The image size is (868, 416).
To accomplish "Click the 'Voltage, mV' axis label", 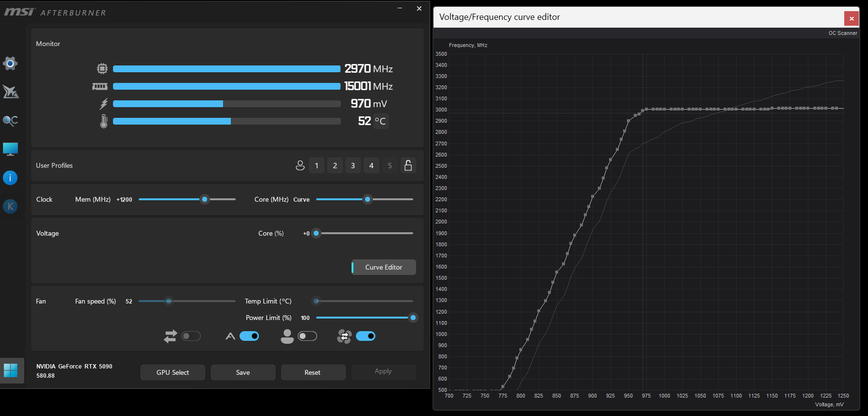I will pyautogui.click(x=829, y=404).
